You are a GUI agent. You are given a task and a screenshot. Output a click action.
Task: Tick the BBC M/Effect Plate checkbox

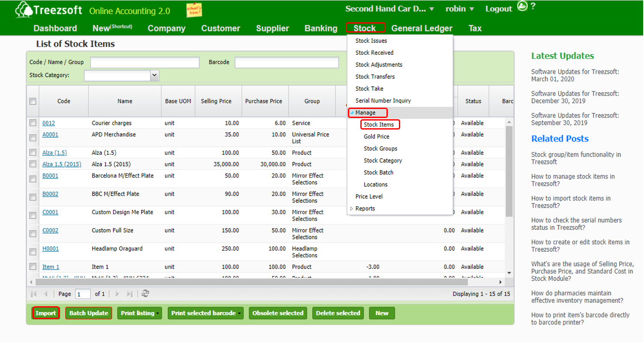click(33, 197)
